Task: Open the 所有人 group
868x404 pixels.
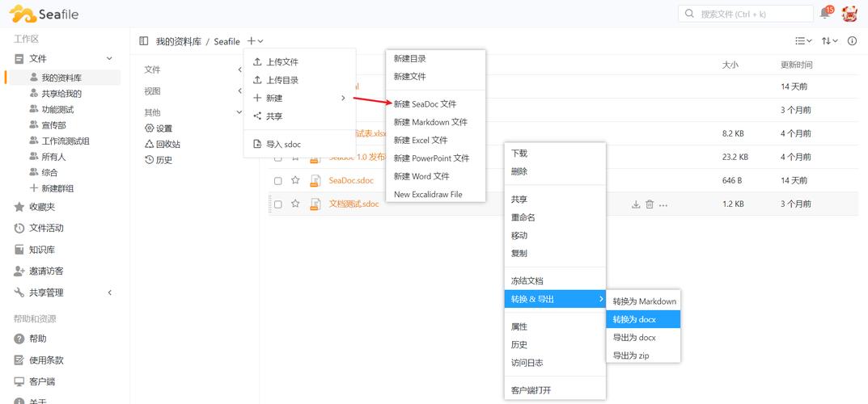Action: point(53,157)
